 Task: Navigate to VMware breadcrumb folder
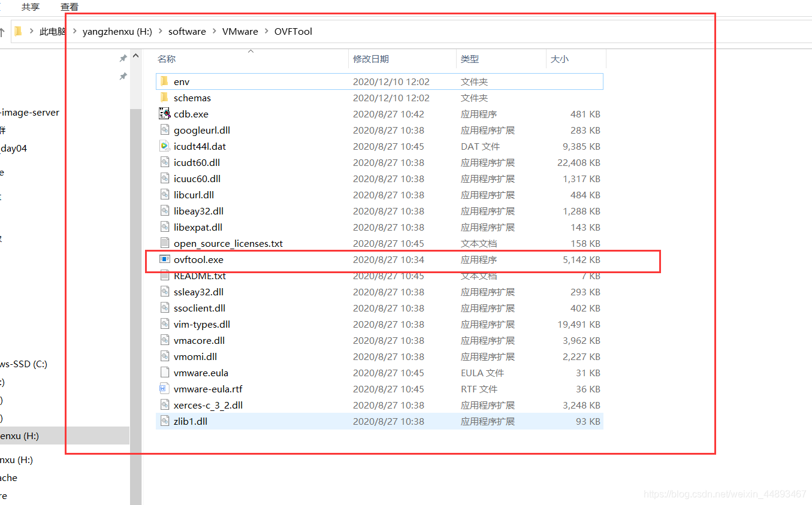pyautogui.click(x=240, y=31)
